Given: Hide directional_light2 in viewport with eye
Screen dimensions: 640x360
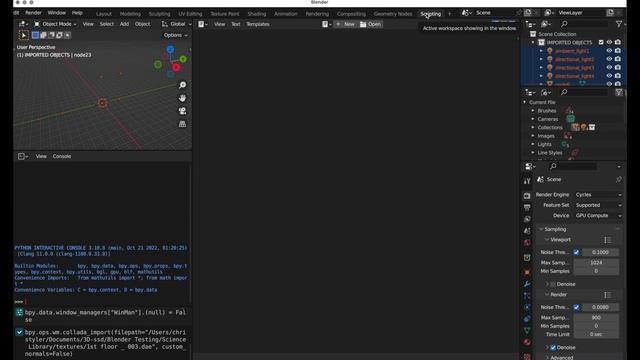Looking at the screenshot, I should pos(609,59).
